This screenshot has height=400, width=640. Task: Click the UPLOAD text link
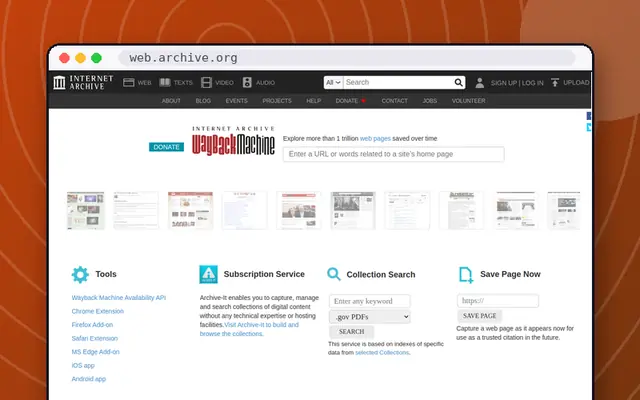pos(576,82)
